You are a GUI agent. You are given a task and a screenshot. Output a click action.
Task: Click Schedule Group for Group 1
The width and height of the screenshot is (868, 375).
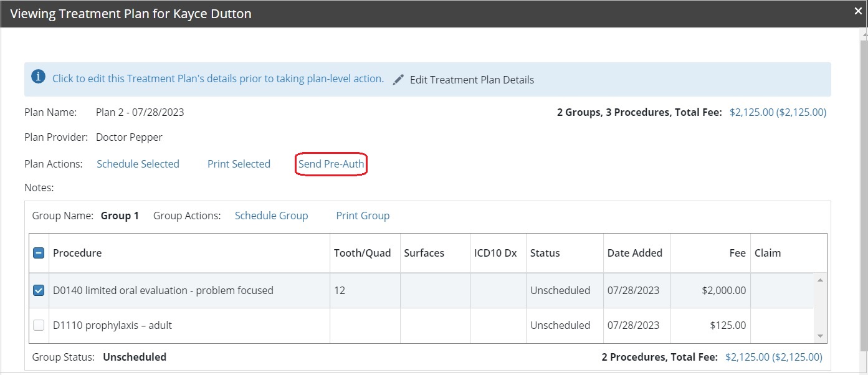(271, 216)
